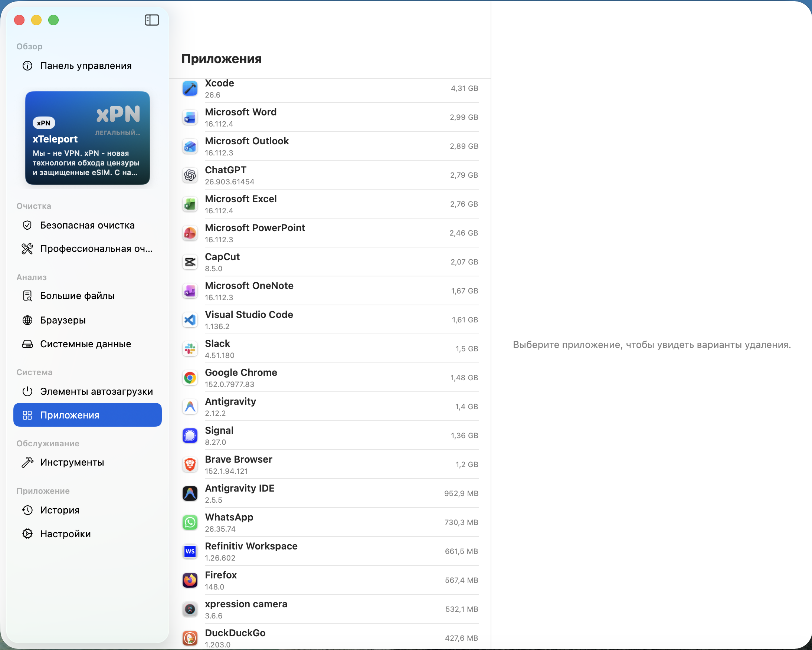Go to Большие файлы

87,296
